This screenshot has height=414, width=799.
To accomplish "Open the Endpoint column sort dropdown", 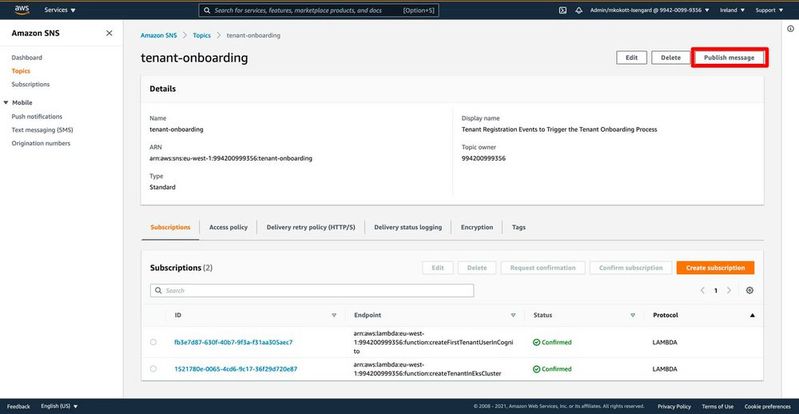I will click(x=513, y=316).
